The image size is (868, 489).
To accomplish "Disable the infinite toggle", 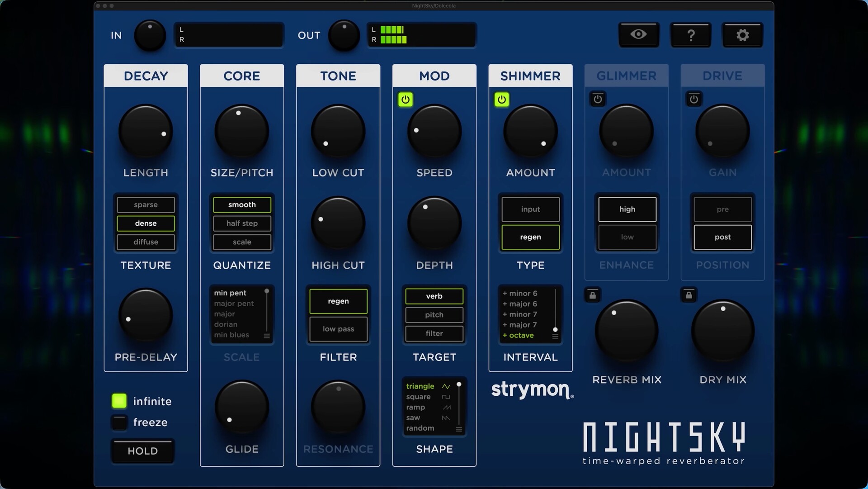I will point(119,401).
